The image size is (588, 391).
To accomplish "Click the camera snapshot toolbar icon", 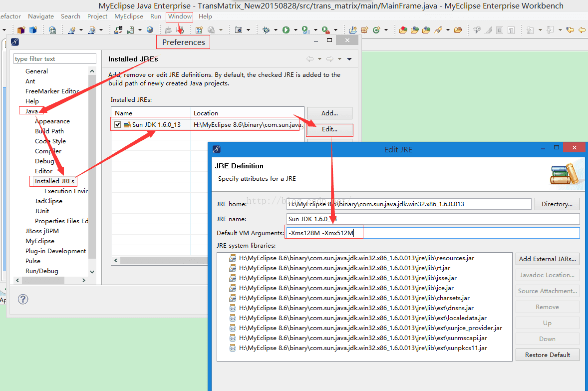I will point(239,30).
